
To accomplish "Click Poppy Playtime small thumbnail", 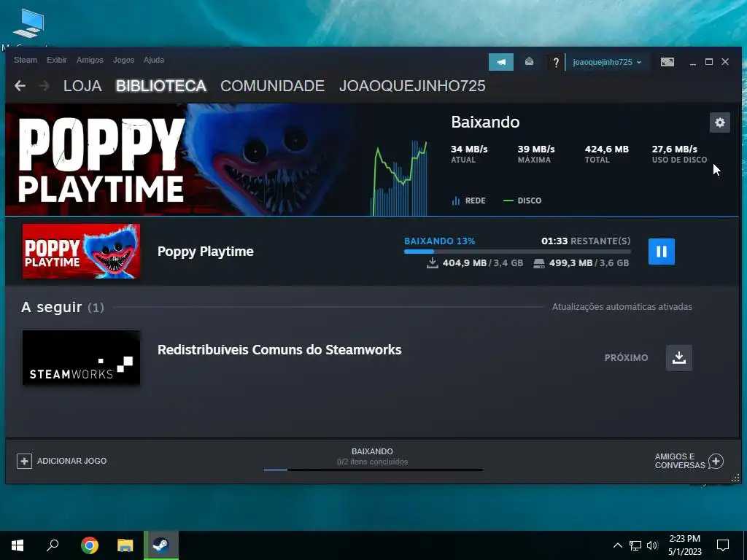I will [x=82, y=251].
